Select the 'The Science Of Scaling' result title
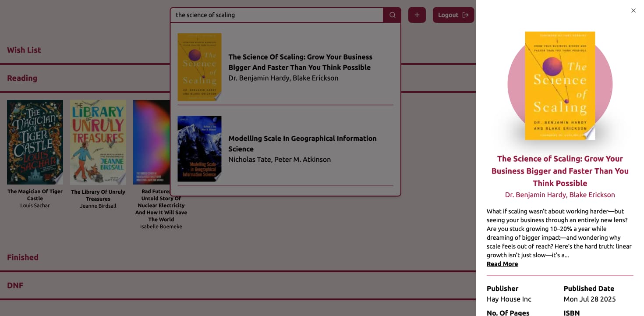Screen dimensions: 644x316 [301, 62]
